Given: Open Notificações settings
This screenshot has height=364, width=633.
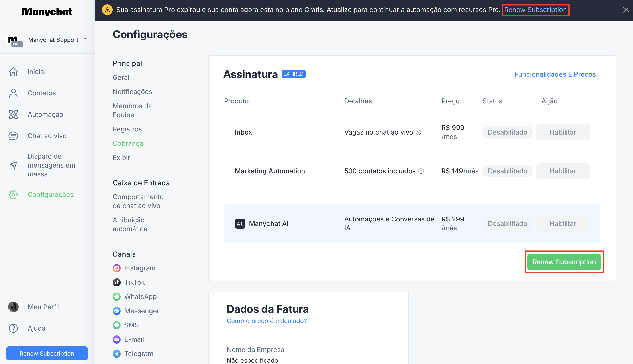Looking at the screenshot, I should click(x=133, y=92).
